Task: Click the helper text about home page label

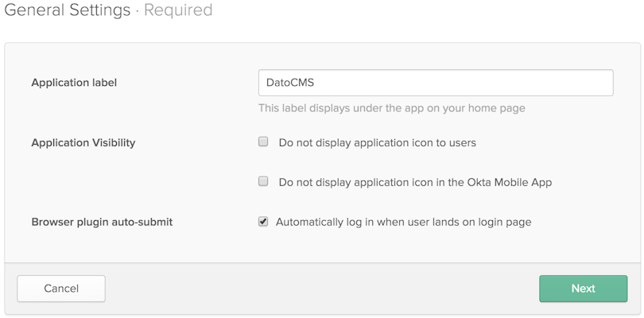Action: point(392,108)
